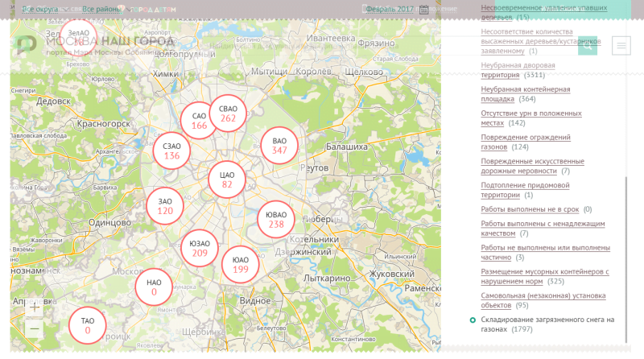
Task: Click the category list vertical scrollbar
Action: pyautogui.click(x=626, y=259)
